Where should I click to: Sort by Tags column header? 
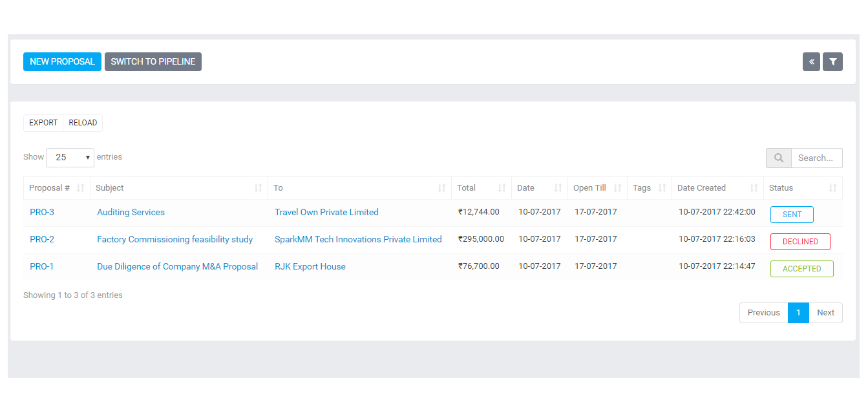[x=642, y=188]
